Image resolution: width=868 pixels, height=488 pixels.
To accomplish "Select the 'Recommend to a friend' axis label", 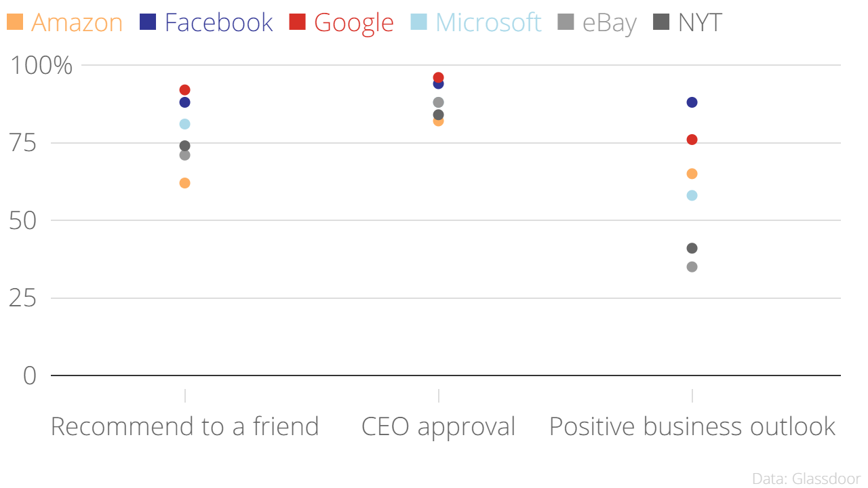I will (x=184, y=426).
